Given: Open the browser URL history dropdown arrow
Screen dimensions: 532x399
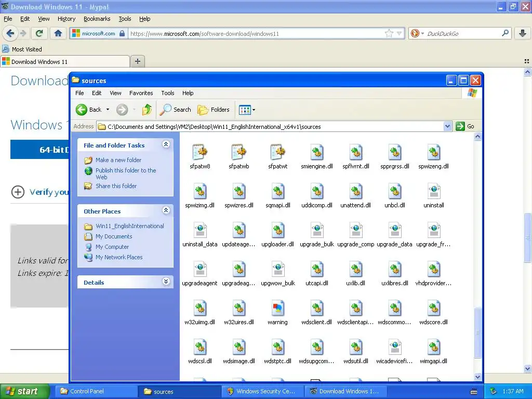Looking at the screenshot, I should pyautogui.click(x=400, y=33).
